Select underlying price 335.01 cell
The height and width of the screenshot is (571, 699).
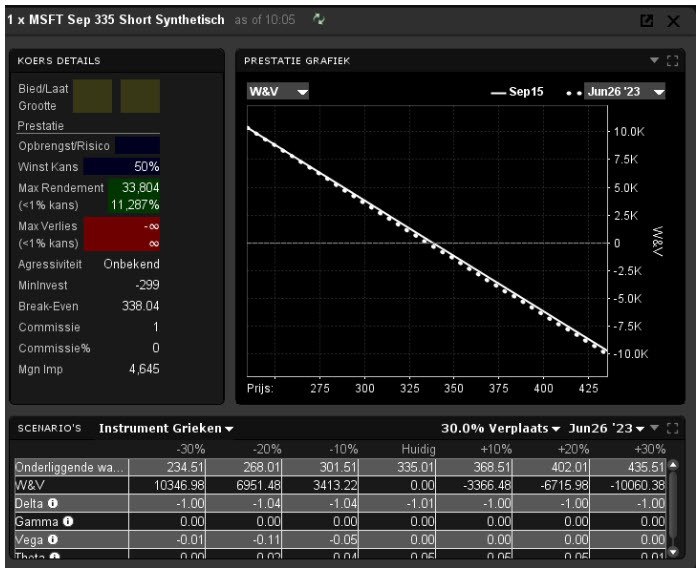point(397,467)
